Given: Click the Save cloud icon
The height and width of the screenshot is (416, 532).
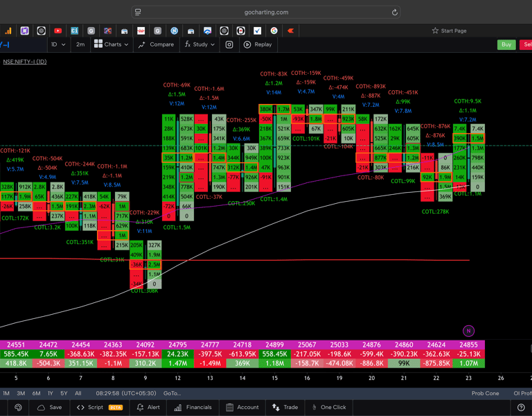Looking at the screenshot, I should [x=41, y=407].
